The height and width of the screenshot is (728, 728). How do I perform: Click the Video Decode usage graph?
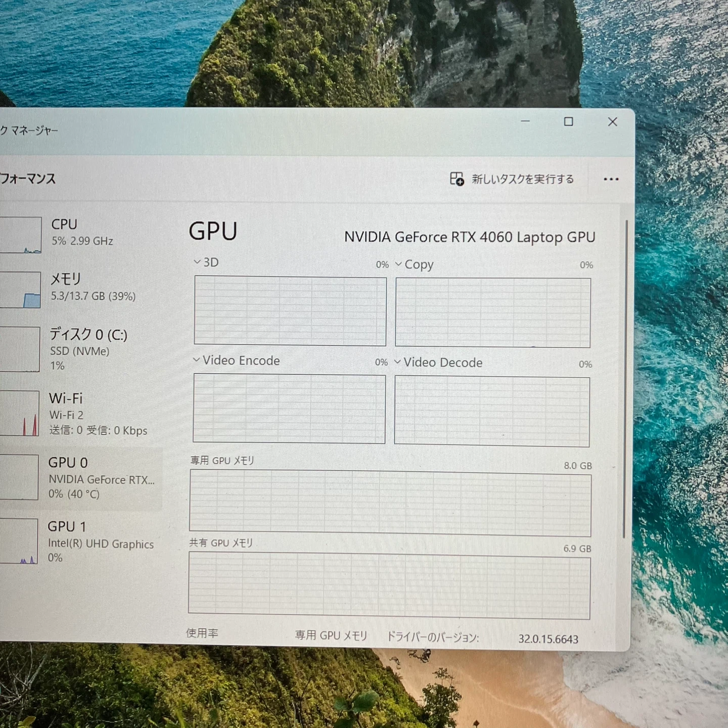tap(492, 412)
